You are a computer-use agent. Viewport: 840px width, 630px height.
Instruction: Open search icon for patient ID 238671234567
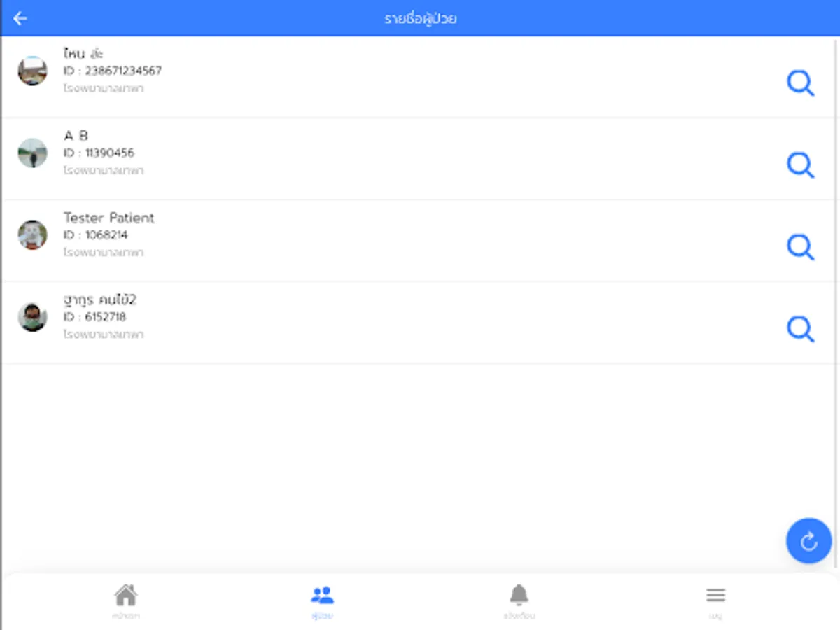click(x=800, y=83)
